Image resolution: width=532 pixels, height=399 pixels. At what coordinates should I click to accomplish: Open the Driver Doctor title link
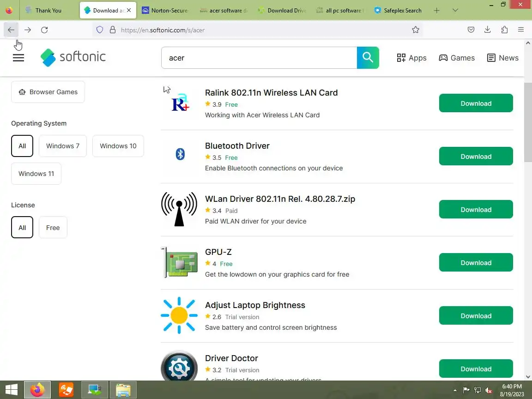coord(231,358)
